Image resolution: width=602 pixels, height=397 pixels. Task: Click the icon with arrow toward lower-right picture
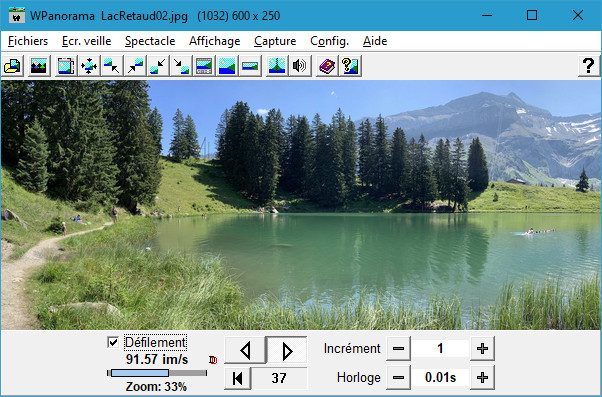click(x=181, y=66)
